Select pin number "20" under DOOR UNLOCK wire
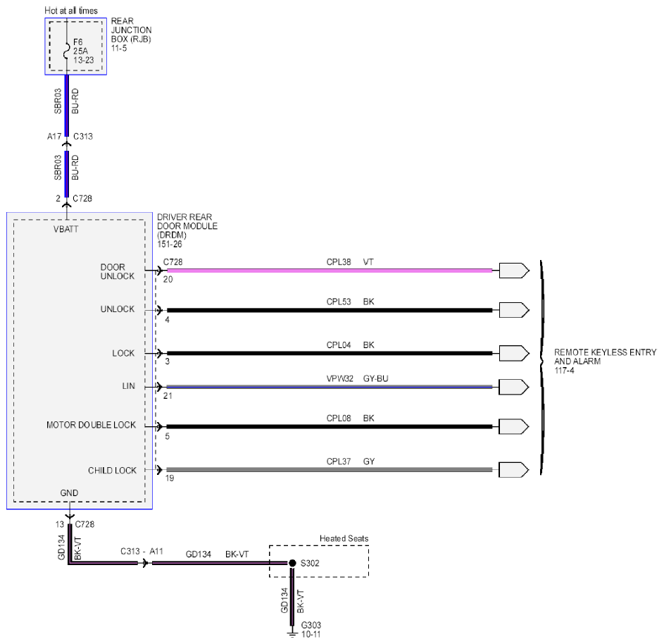The width and height of the screenshot is (664, 644). point(168,279)
